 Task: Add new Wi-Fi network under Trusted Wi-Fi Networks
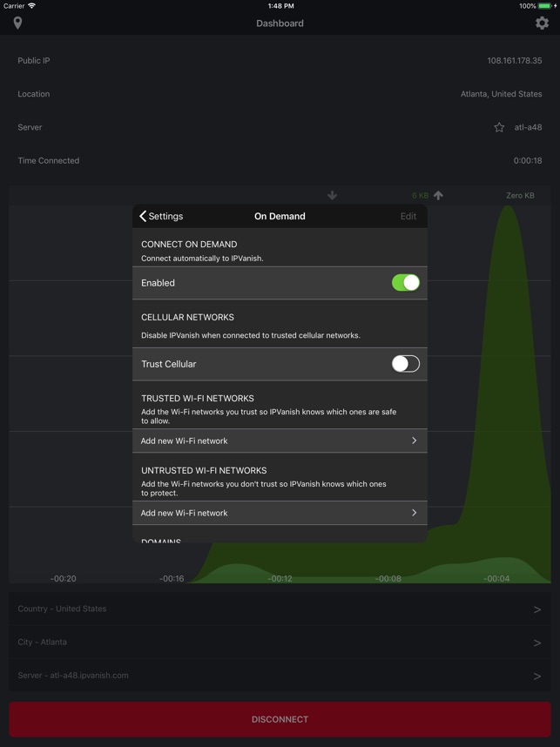280,441
